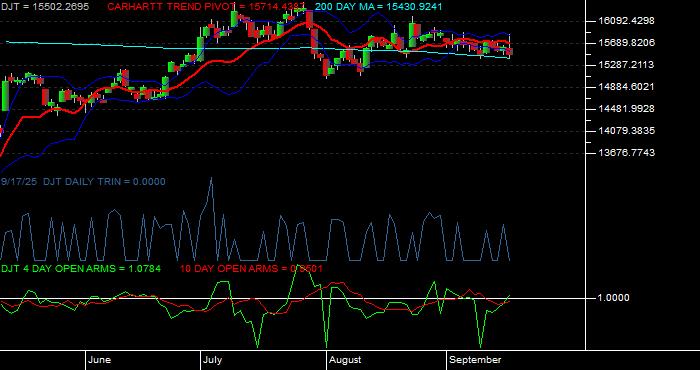Select the July month marker

tap(213, 360)
